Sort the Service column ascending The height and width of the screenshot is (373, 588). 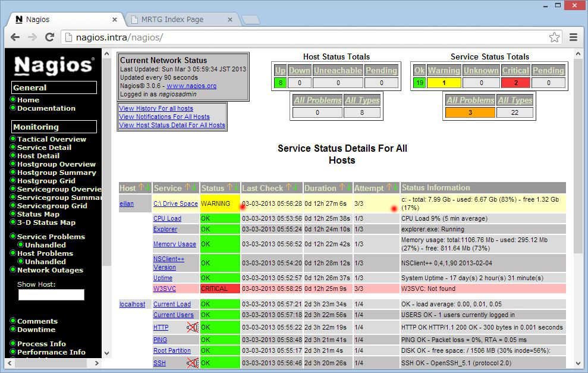[x=187, y=187]
